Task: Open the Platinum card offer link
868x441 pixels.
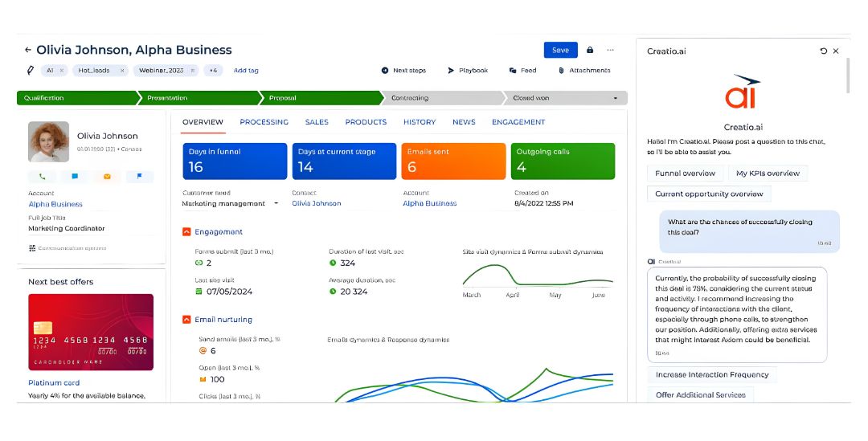Action: pyautogui.click(x=54, y=383)
